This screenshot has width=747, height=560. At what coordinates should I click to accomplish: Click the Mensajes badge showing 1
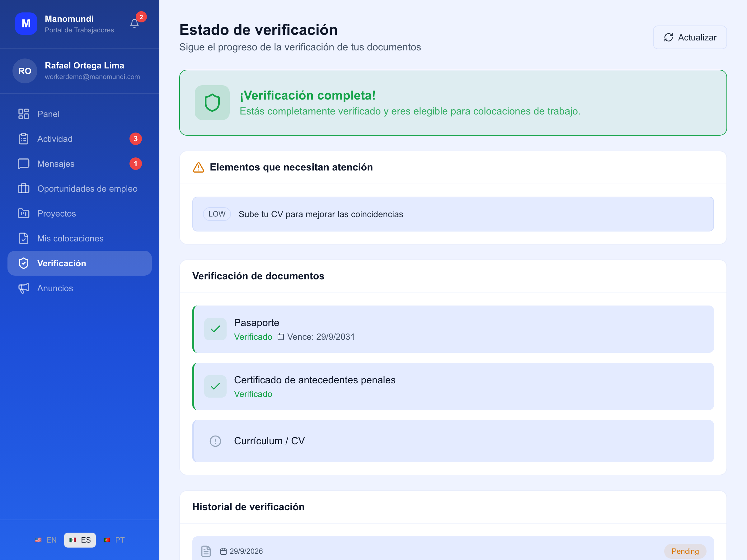[x=136, y=164]
